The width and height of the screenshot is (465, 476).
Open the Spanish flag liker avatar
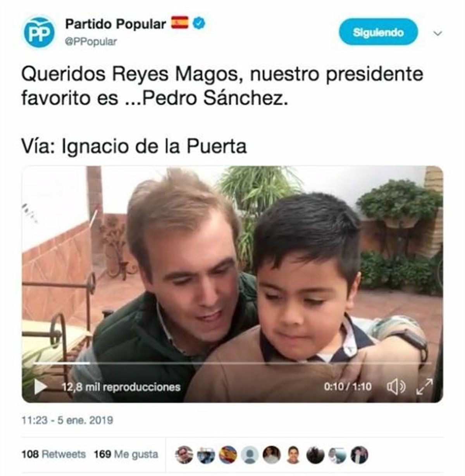click(x=228, y=455)
